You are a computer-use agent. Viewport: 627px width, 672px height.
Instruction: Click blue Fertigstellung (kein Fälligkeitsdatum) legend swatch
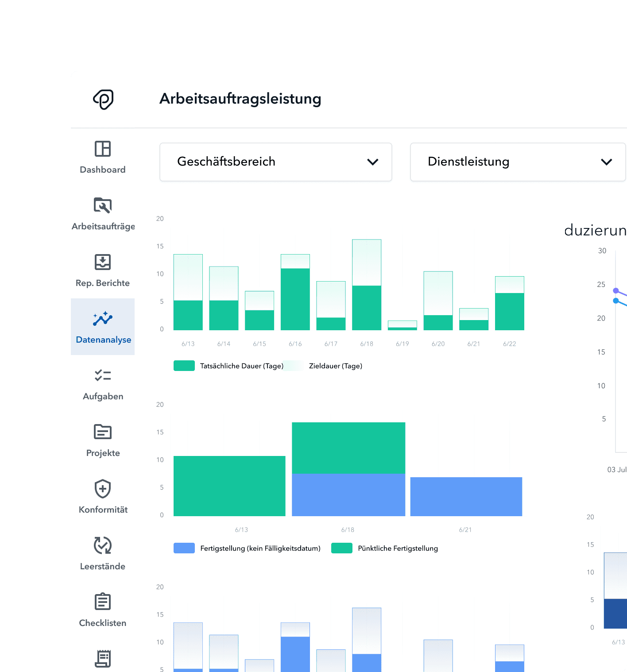coord(184,548)
